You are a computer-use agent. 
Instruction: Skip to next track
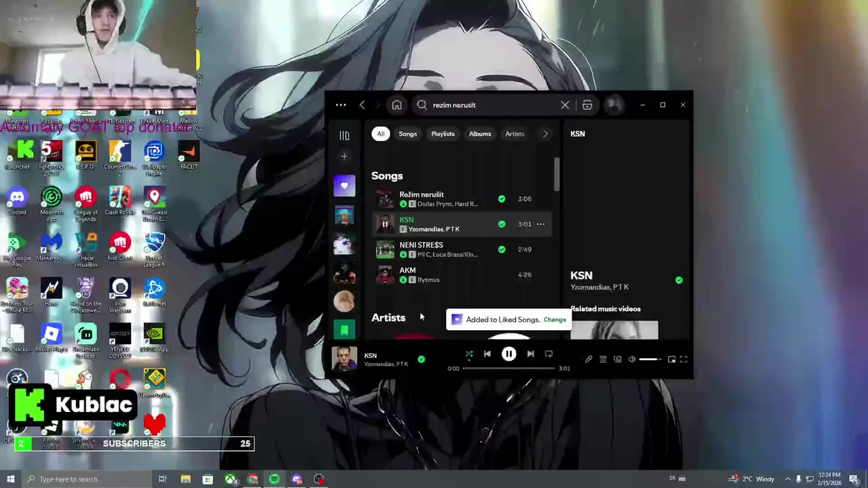[530, 354]
